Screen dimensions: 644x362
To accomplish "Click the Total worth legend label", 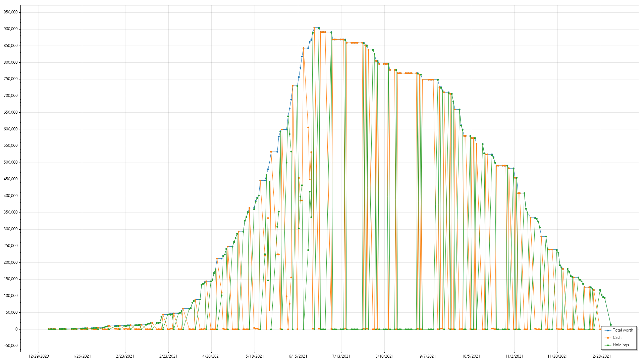I will (x=623, y=330).
